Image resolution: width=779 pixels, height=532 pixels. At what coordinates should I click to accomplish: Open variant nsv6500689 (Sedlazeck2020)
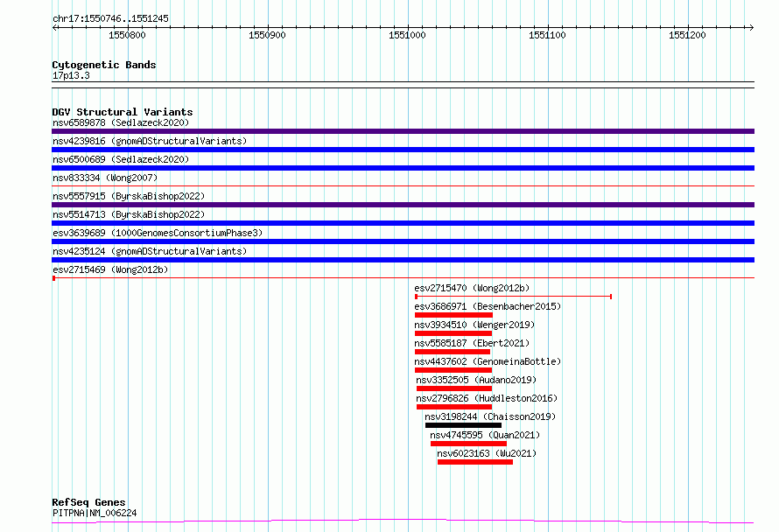(x=121, y=159)
